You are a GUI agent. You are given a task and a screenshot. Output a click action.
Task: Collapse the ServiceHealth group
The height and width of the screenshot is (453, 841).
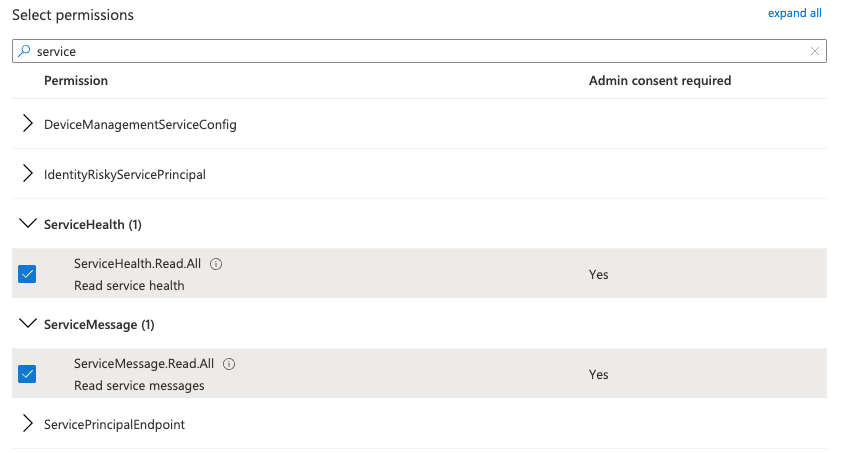pyautogui.click(x=28, y=224)
